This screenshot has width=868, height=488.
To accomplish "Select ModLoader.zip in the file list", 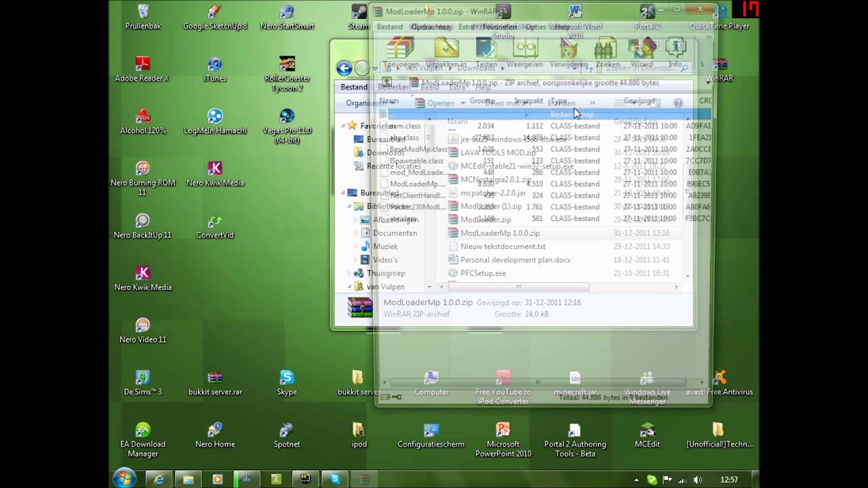I will [x=486, y=220].
